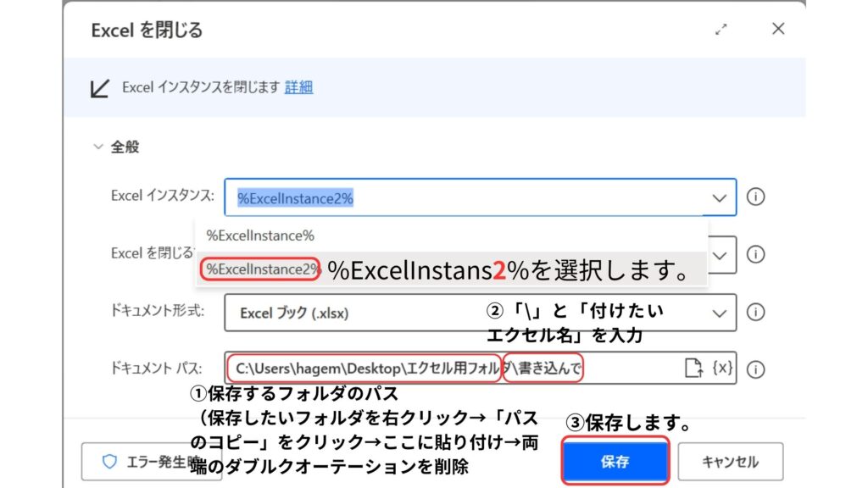Close the Excel を閉じる dialog
Image resolution: width=868 pixels, height=488 pixels.
(778, 29)
